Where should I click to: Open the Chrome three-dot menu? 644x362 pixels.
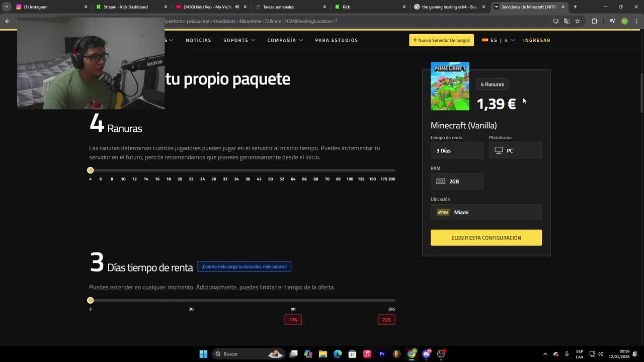click(636, 21)
